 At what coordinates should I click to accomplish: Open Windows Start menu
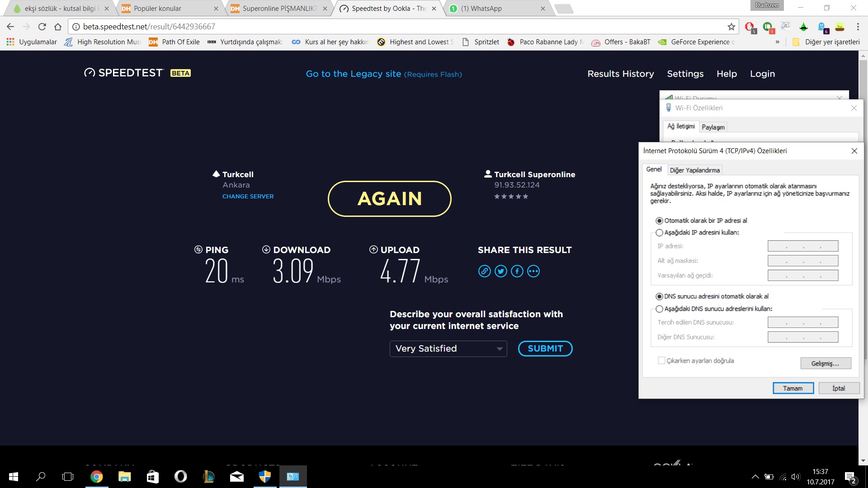point(14,476)
